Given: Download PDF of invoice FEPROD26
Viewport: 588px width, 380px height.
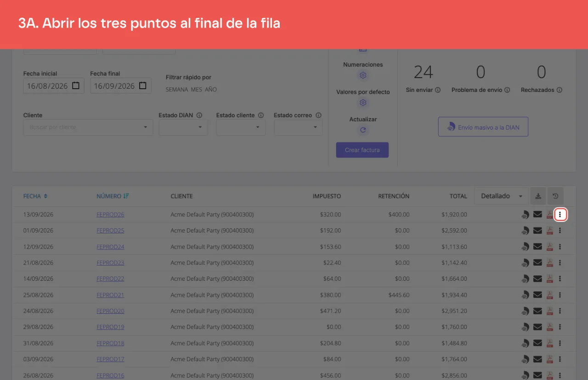Looking at the screenshot, I should (549, 215).
